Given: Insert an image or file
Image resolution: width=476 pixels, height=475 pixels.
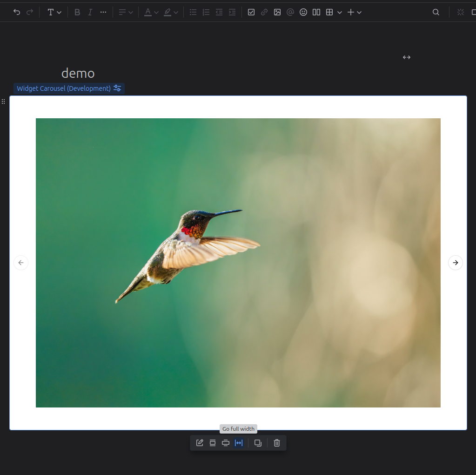Looking at the screenshot, I should tap(277, 12).
